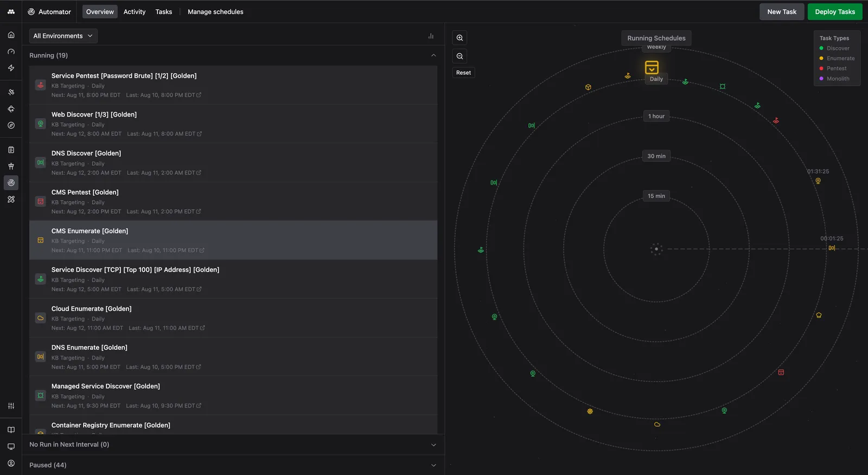Click the New Task button
The width and height of the screenshot is (868, 475).
782,12
